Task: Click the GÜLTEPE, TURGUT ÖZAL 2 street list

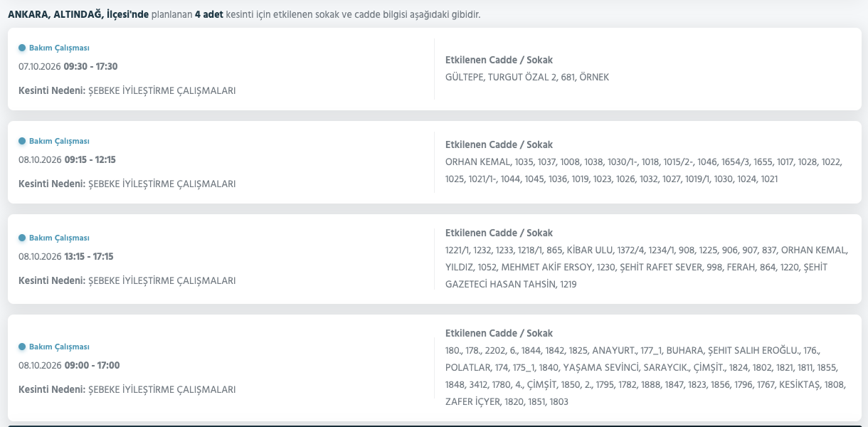Action: [x=527, y=77]
